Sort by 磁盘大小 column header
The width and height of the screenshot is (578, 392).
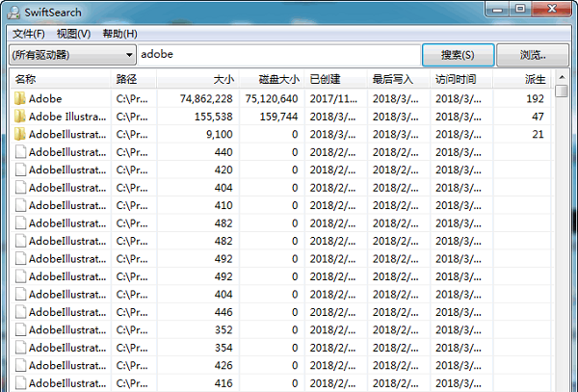[x=272, y=79]
